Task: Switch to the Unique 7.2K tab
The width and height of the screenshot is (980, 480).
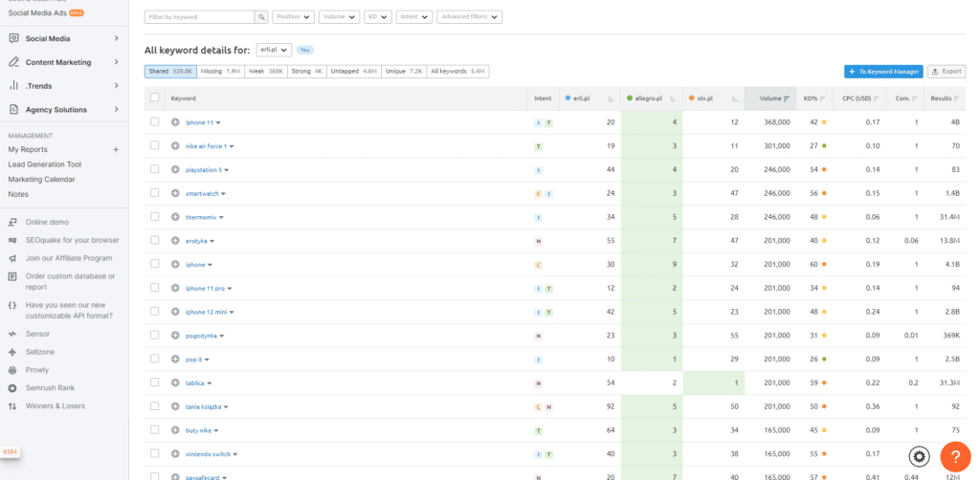Action: [x=404, y=71]
